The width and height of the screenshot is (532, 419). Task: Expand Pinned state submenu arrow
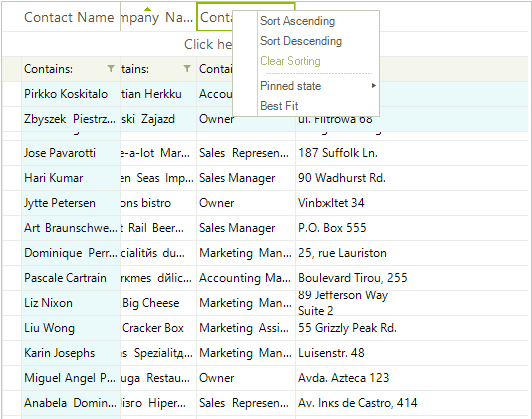click(x=374, y=85)
